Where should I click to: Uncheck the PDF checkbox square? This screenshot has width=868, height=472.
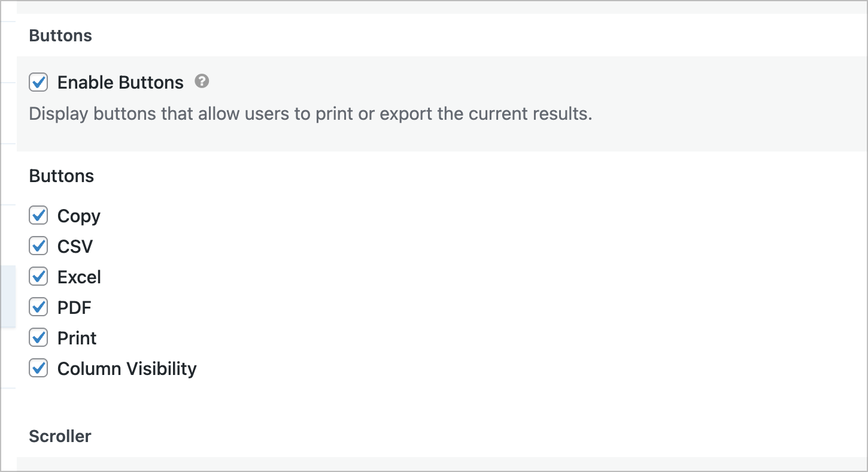[x=38, y=307]
